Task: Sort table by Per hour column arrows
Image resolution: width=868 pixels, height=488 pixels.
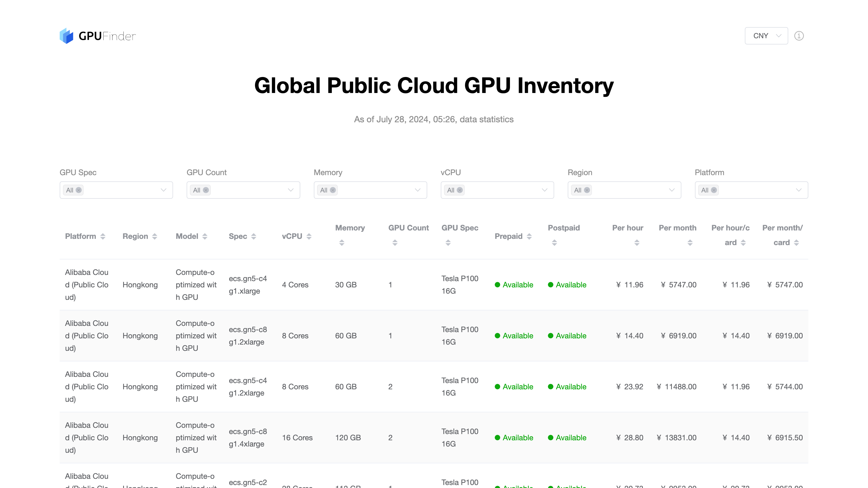Action: 637,242
